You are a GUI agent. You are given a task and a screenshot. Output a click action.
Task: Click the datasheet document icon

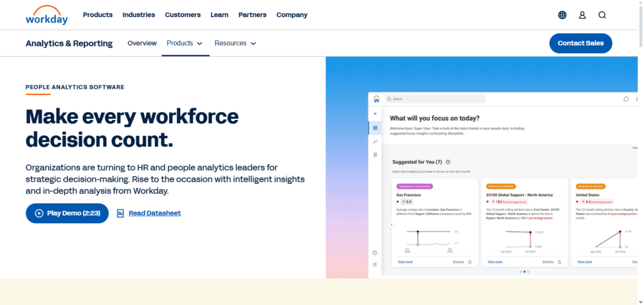(x=120, y=213)
